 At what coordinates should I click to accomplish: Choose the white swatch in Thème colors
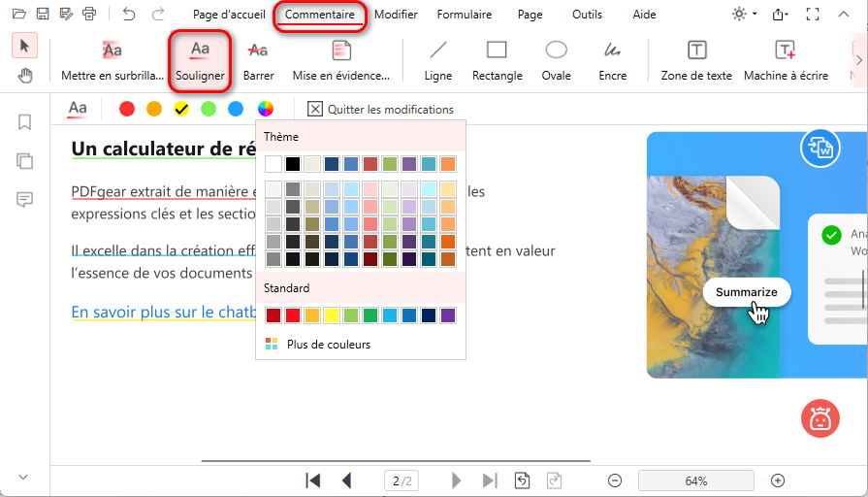pyautogui.click(x=273, y=164)
